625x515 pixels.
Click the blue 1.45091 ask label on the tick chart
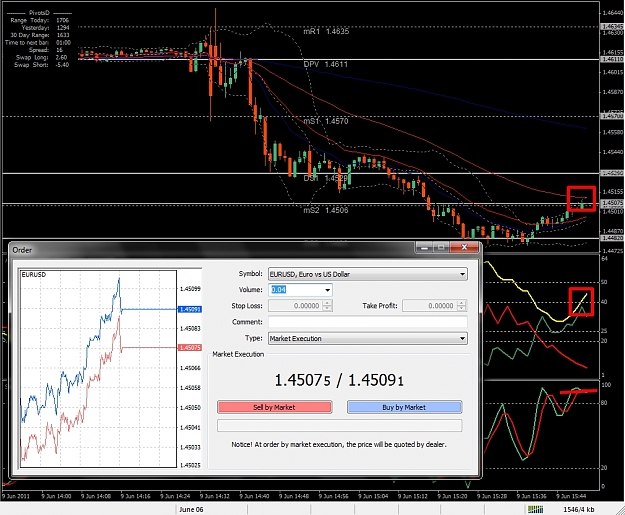[190, 309]
